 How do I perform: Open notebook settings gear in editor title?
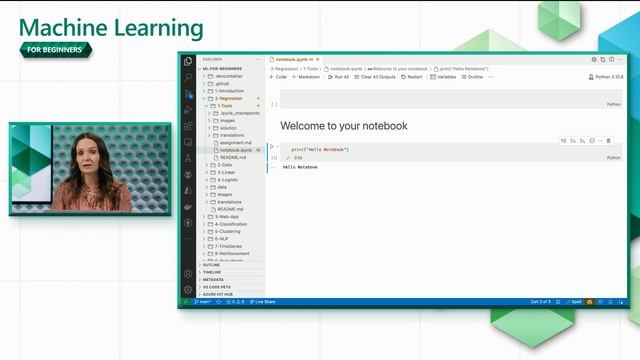point(594,60)
